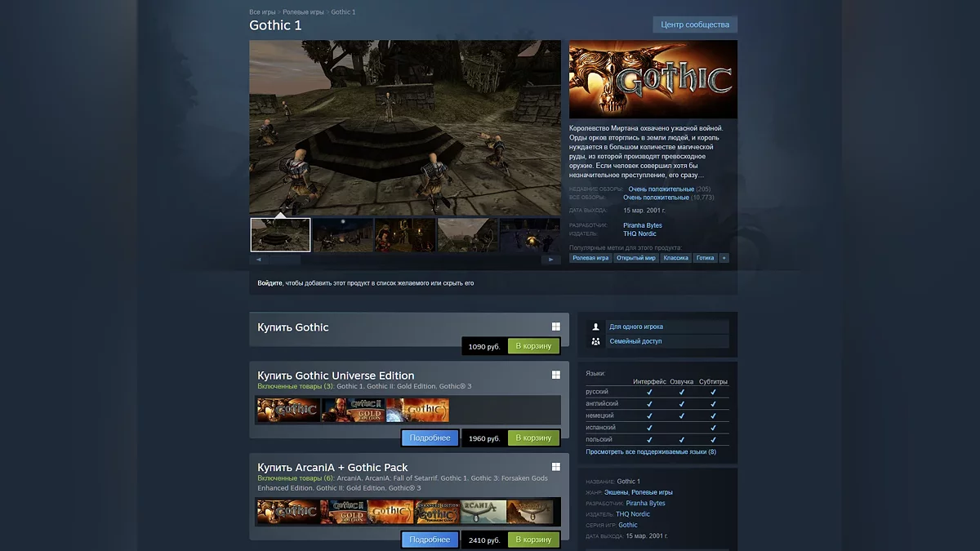The width and height of the screenshot is (980, 551).
Task: Open Forsaken Gods Enhanced Edition capsule
Action: click(437, 511)
